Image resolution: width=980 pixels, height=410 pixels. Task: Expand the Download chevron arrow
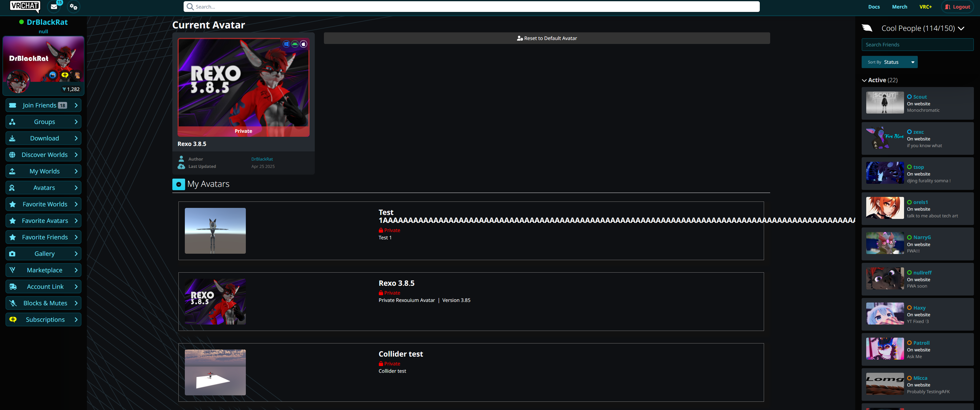tap(76, 138)
